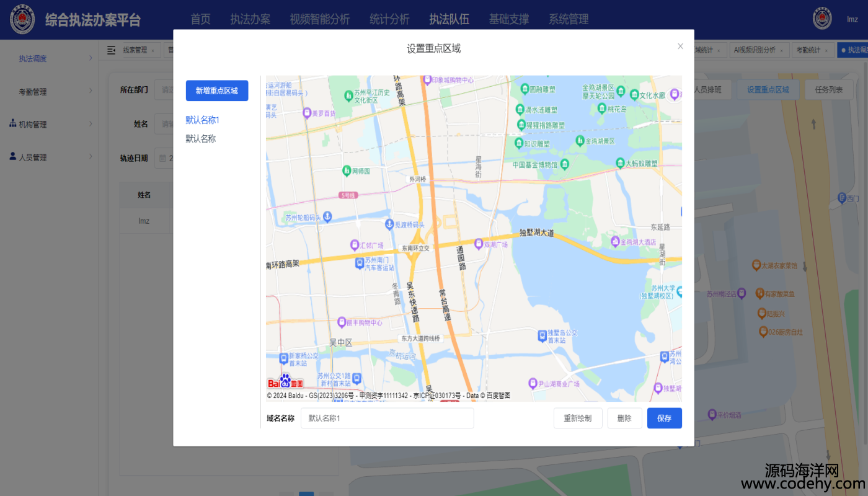Image resolution: width=868 pixels, height=496 pixels.
Task: Click the platform emblem logo in the header
Action: (22, 20)
